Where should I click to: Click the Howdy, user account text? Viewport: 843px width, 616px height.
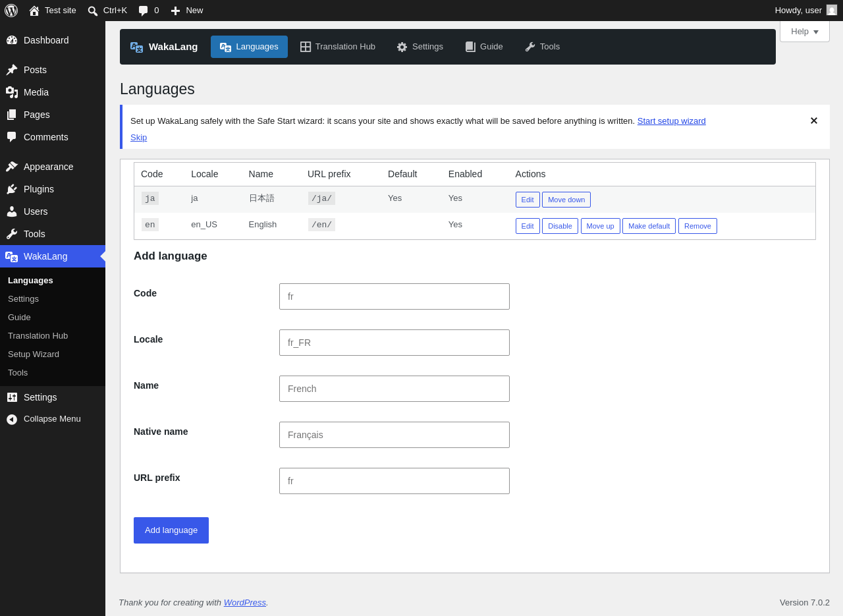coord(798,10)
